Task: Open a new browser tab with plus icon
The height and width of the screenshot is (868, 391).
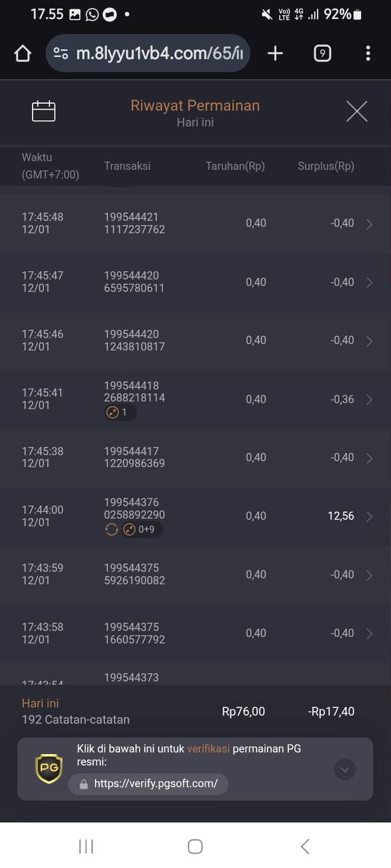Action: 275,54
